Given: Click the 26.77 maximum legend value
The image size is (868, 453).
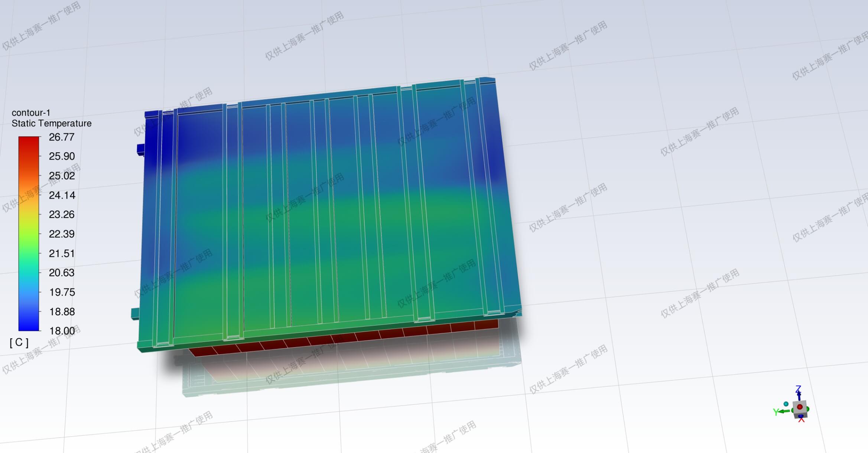Looking at the screenshot, I should 61,137.
